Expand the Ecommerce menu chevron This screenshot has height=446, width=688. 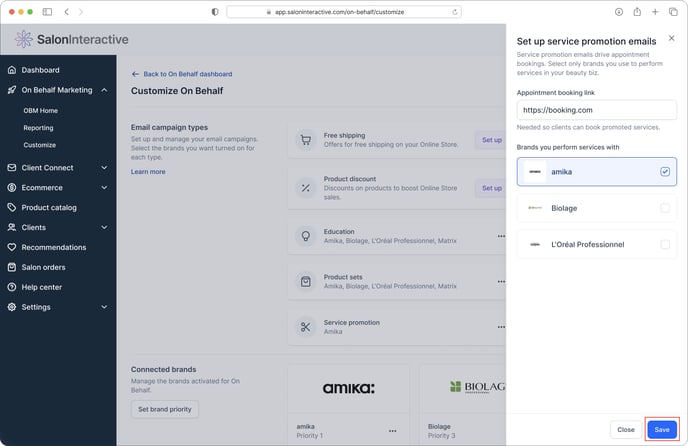point(104,187)
